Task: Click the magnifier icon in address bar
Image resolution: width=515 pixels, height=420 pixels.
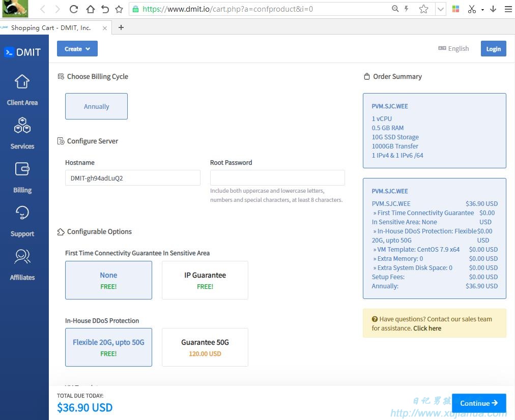Action: (x=395, y=9)
